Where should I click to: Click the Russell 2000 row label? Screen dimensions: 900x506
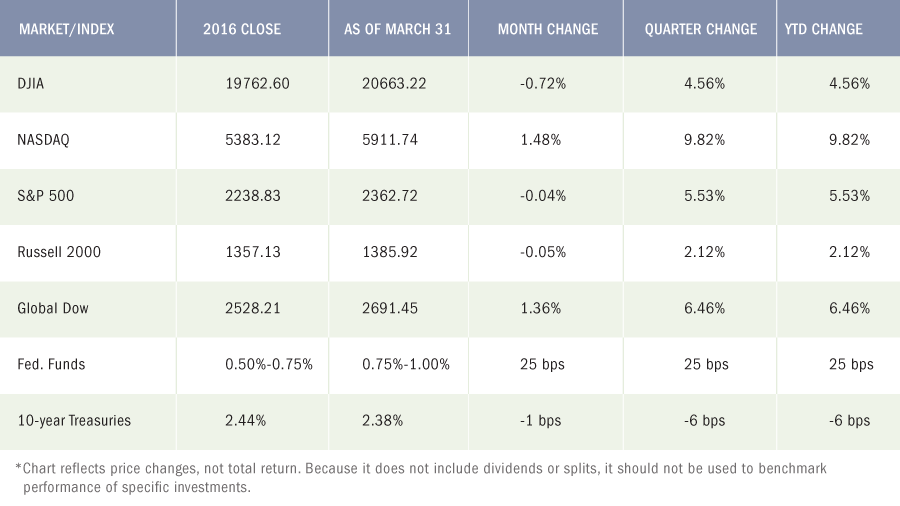[59, 252]
